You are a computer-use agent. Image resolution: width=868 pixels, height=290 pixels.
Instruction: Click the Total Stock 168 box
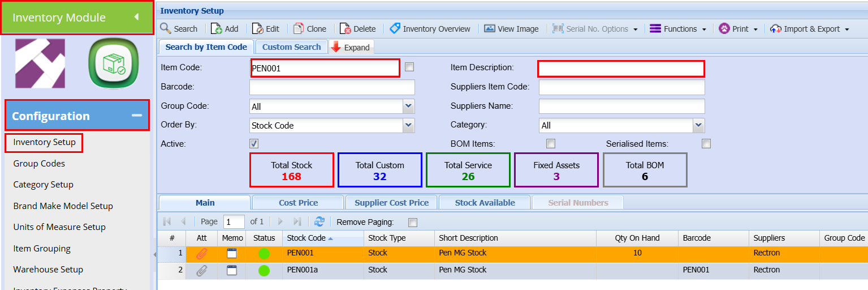292,170
